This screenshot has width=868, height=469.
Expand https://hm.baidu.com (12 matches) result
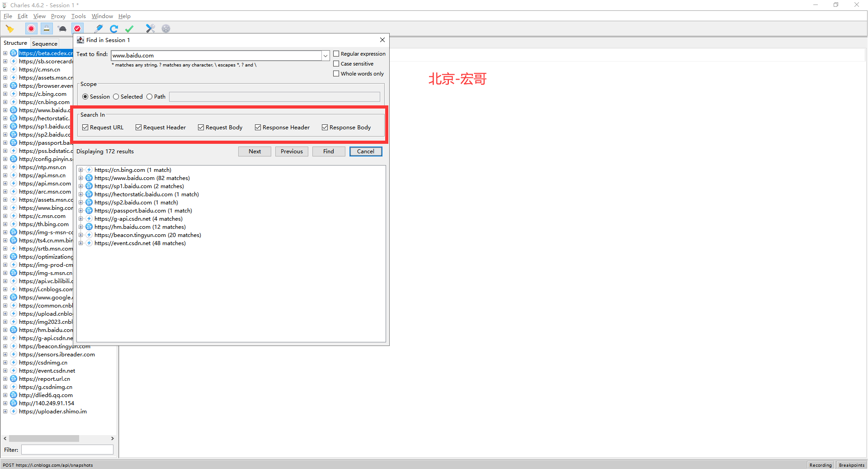tap(81, 227)
